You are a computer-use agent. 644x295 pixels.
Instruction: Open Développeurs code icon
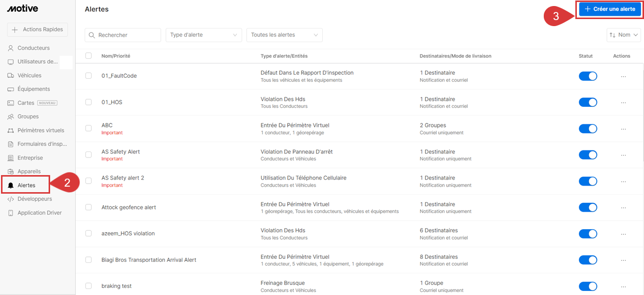coord(11,199)
